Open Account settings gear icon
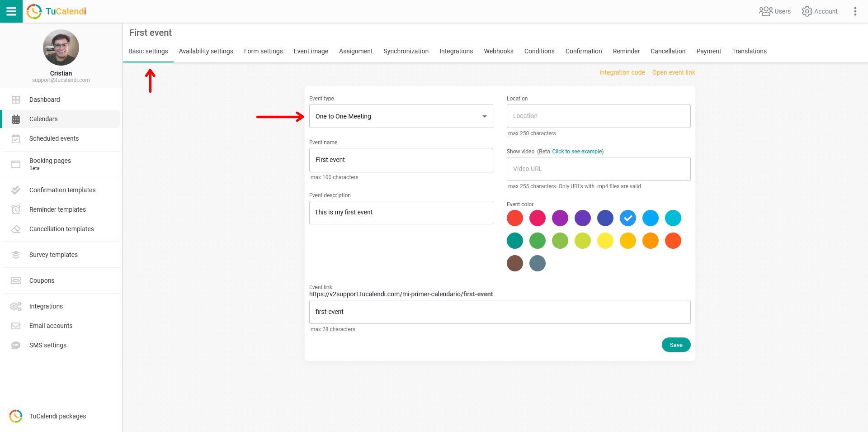 click(x=807, y=11)
